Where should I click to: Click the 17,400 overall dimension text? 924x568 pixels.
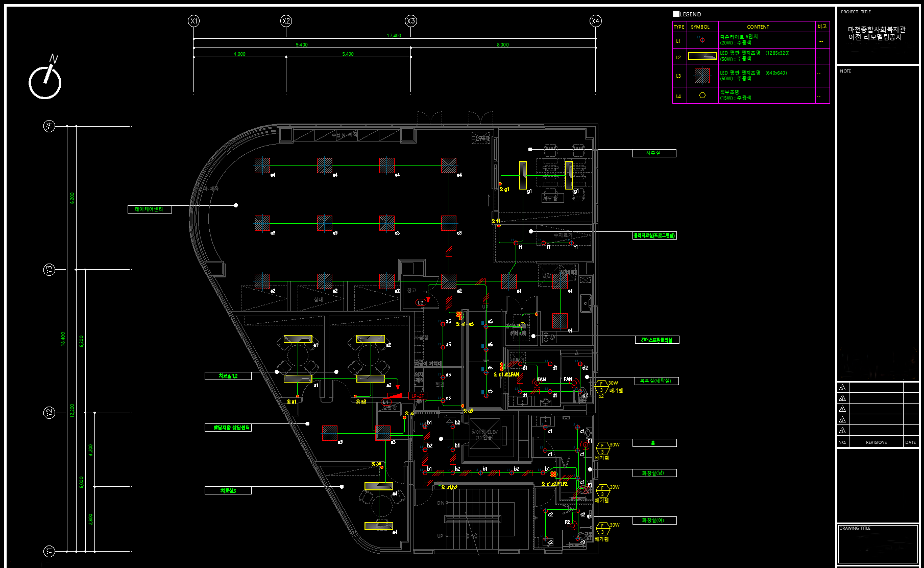[x=394, y=36]
